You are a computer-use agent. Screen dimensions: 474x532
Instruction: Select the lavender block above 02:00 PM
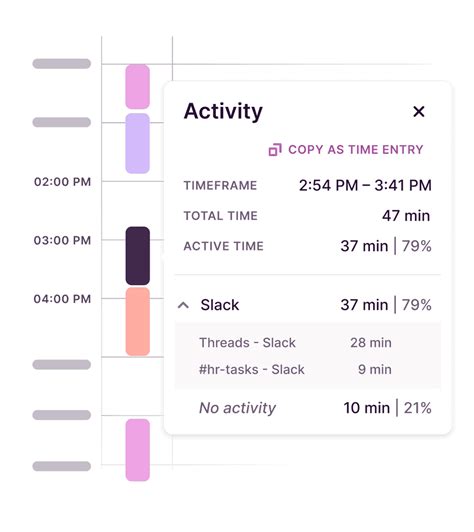pos(137,144)
